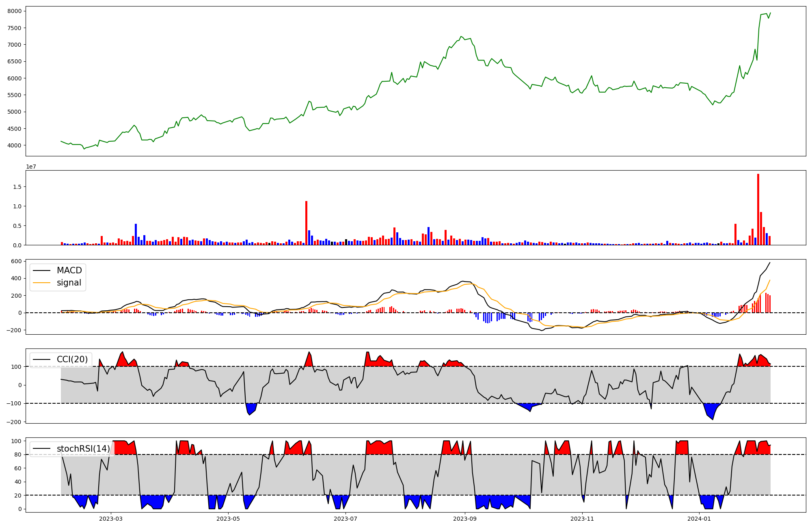Click the 8000 price axis tick label

pyautogui.click(x=14, y=11)
